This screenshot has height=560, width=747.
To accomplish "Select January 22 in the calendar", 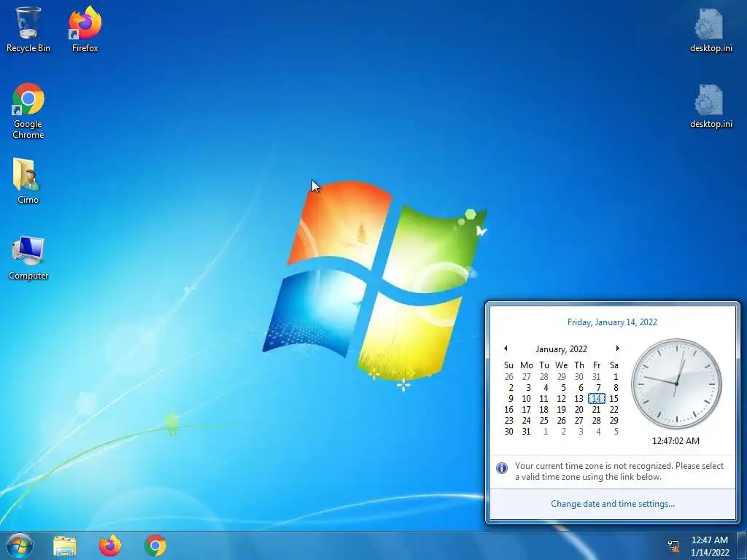I will coord(614,410).
